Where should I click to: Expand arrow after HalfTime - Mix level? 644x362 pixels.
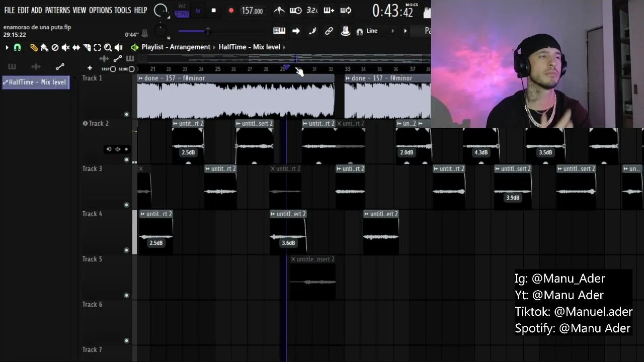(x=284, y=47)
